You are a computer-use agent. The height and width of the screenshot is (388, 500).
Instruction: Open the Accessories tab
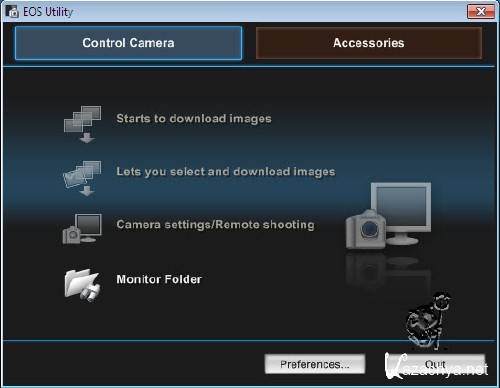coord(369,43)
